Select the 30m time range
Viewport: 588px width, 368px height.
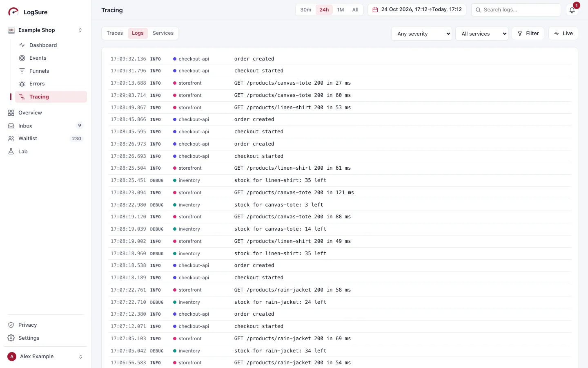306,10
